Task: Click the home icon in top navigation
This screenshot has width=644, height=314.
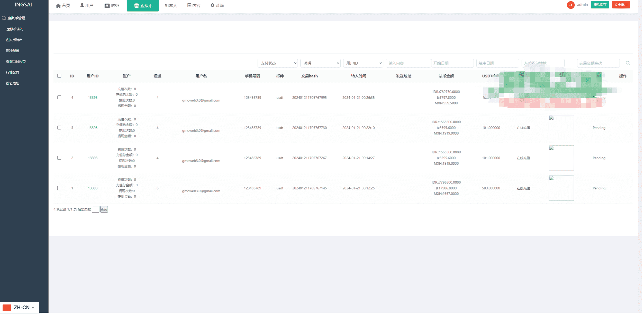Action: [x=58, y=6]
